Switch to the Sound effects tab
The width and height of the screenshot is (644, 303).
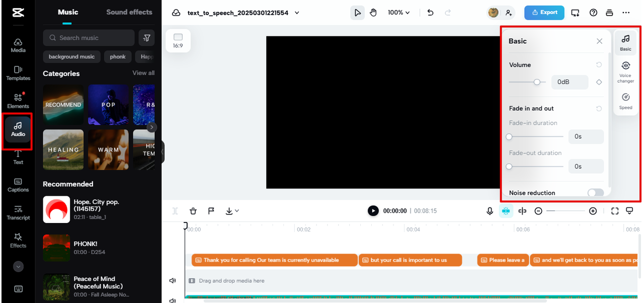pyautogui.click(x=129, y=12)
